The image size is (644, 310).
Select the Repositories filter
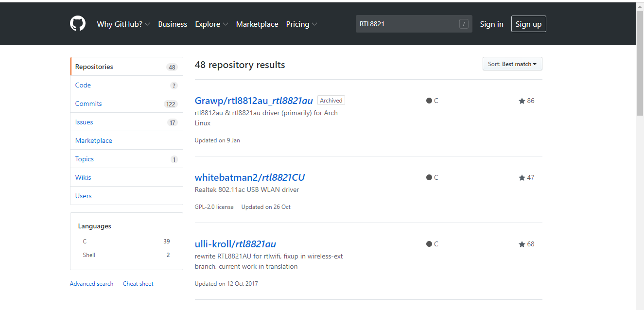tap(126, 67)
